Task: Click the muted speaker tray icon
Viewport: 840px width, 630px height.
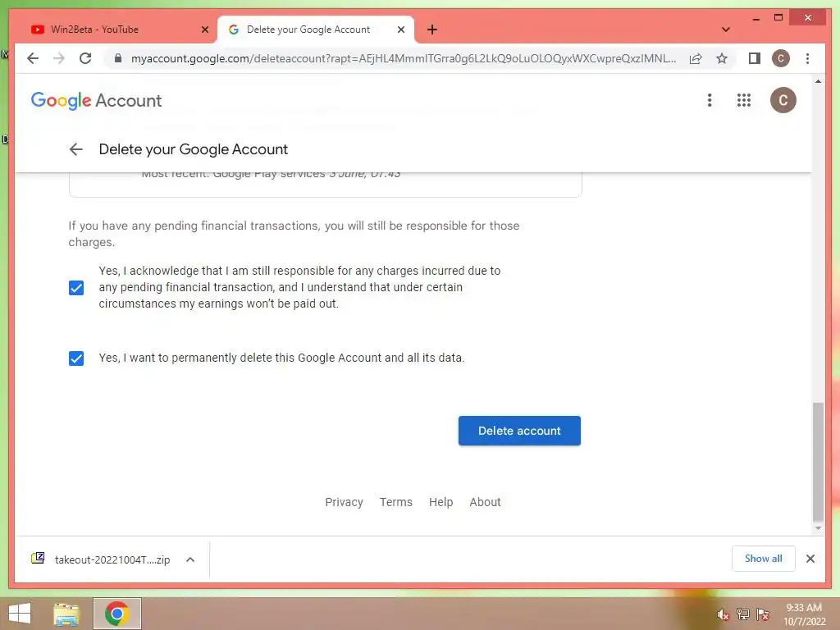Action: [723, 614]
